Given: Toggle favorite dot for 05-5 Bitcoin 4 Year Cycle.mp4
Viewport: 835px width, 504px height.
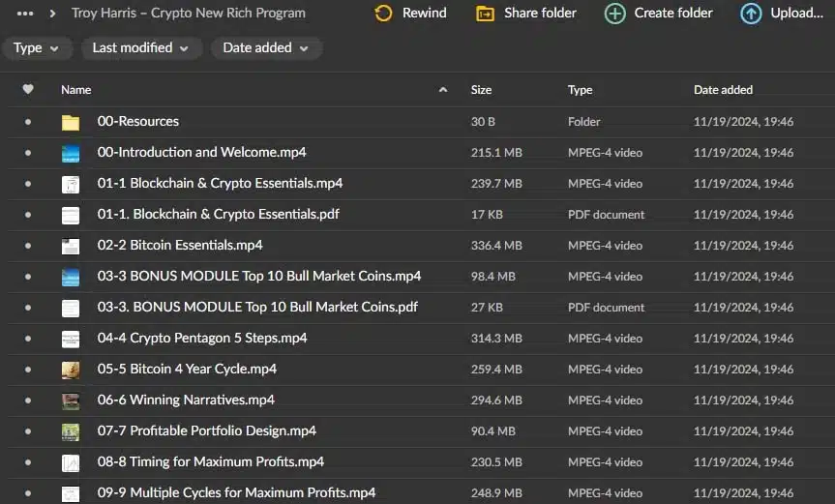Looking at the screenshot, I should (x=28, y=370).
